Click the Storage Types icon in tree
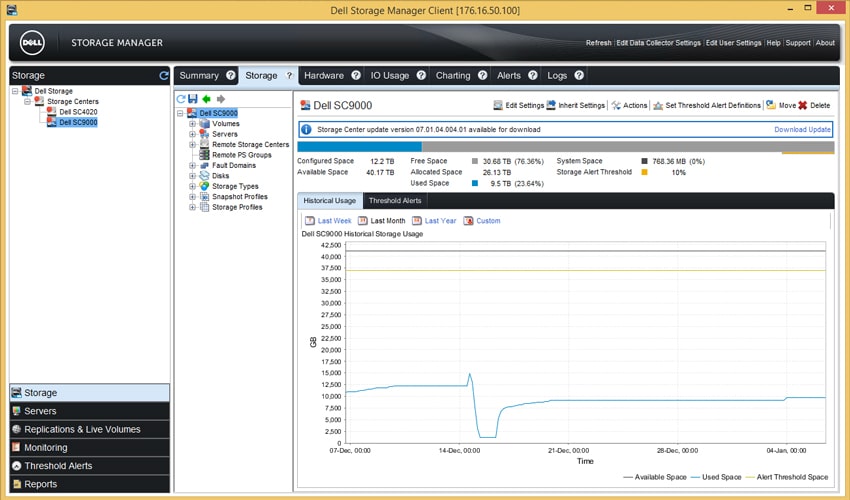This screenshot has width=850, height=500. point(204,186)
